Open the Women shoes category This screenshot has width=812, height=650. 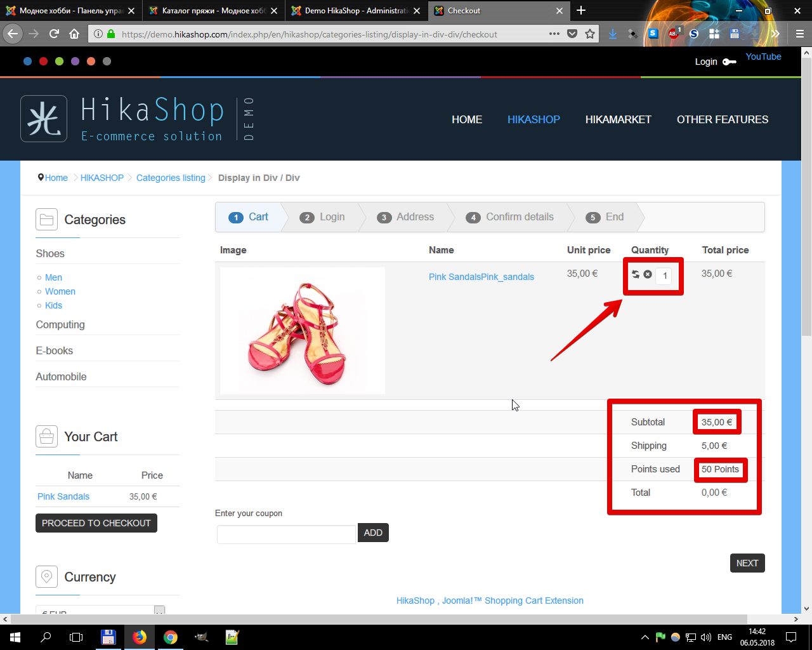pyautogui.click(x=60, y=291)
